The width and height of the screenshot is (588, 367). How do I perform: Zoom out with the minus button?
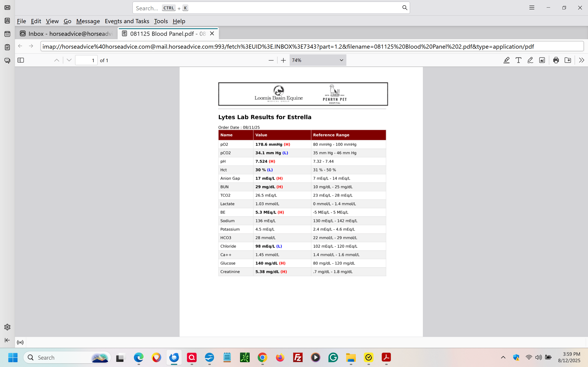tap(271, 60)
